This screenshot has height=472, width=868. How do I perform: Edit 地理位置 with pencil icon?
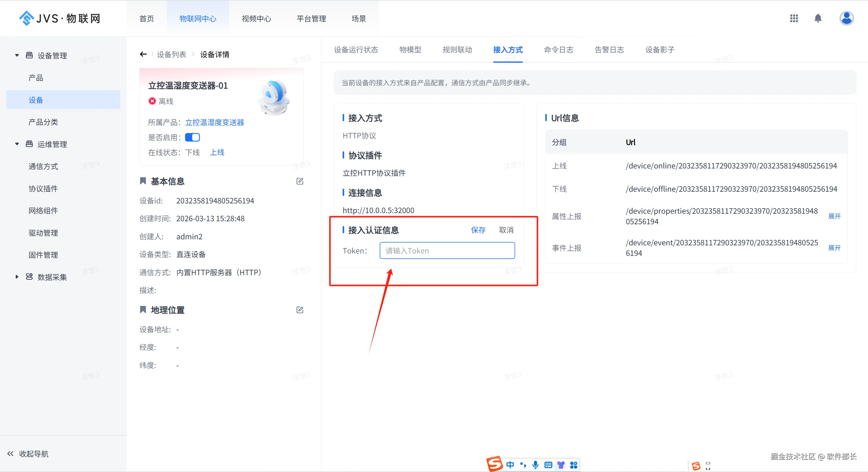click(299, 310)
